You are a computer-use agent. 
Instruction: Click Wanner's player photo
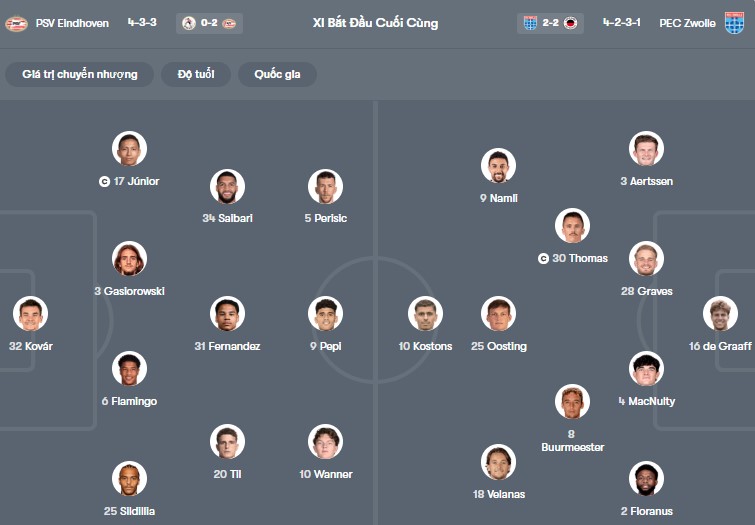click(325, 442)
